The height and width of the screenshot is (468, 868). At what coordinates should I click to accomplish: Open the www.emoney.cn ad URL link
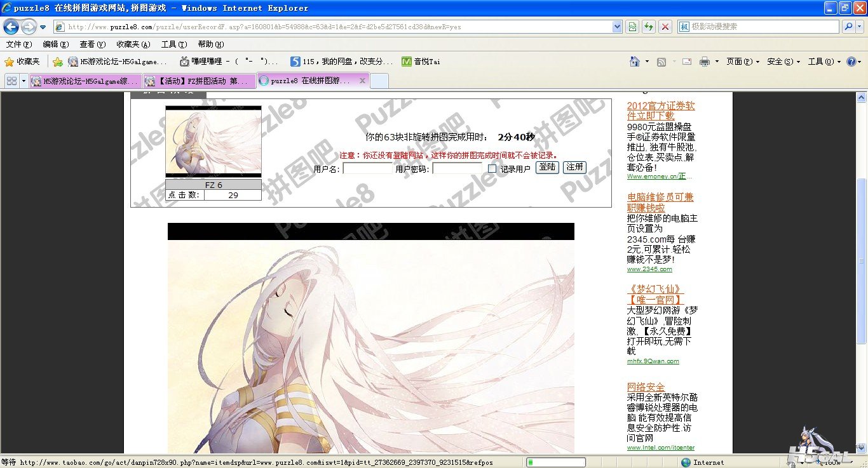660,177
